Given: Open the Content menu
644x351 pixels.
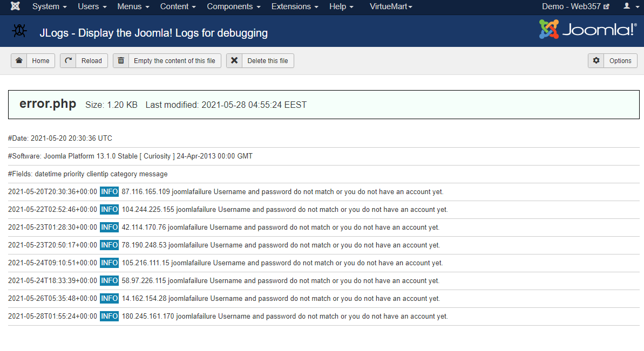Looking at the screenshot, I should [178, 6].
